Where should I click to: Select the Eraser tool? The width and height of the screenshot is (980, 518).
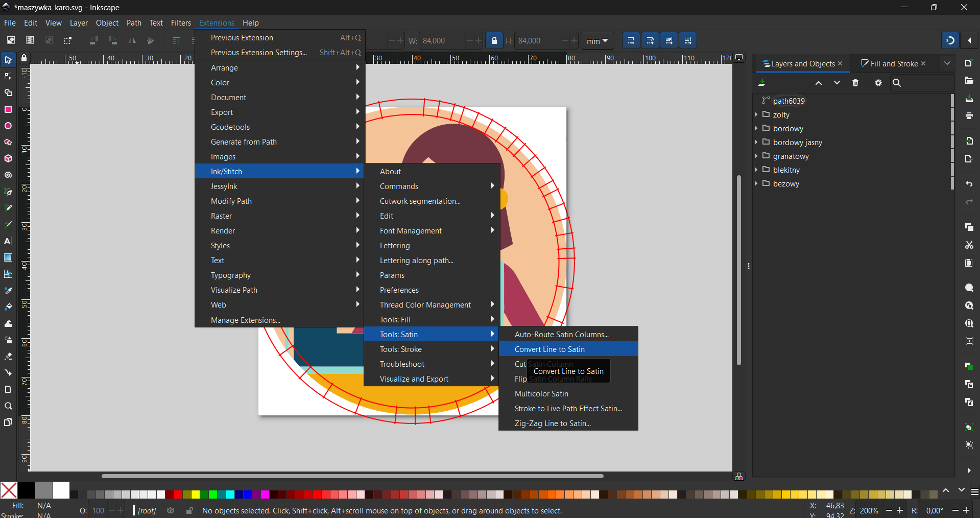[x=8, y=356]
